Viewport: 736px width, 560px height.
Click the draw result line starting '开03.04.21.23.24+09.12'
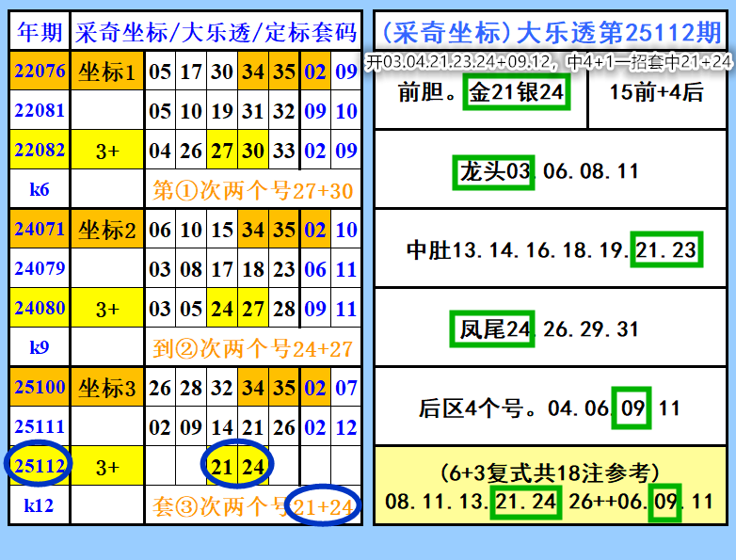pyautogui.click(x=549, y=61)
